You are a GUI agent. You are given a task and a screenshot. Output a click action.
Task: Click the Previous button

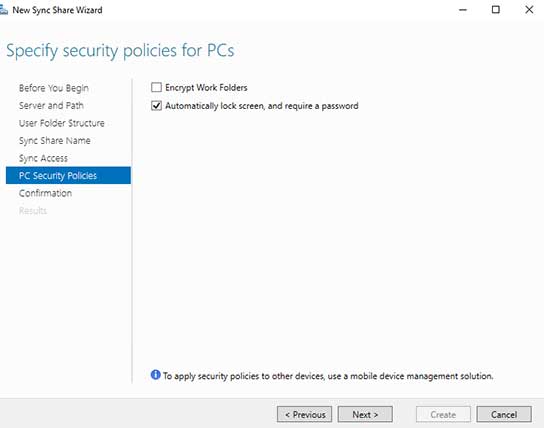304,414
